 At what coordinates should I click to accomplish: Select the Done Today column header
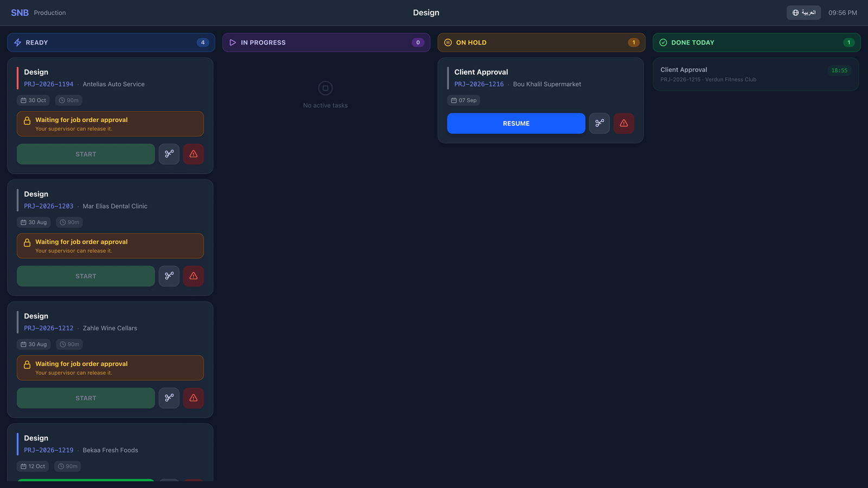click(x=756, y=42)
